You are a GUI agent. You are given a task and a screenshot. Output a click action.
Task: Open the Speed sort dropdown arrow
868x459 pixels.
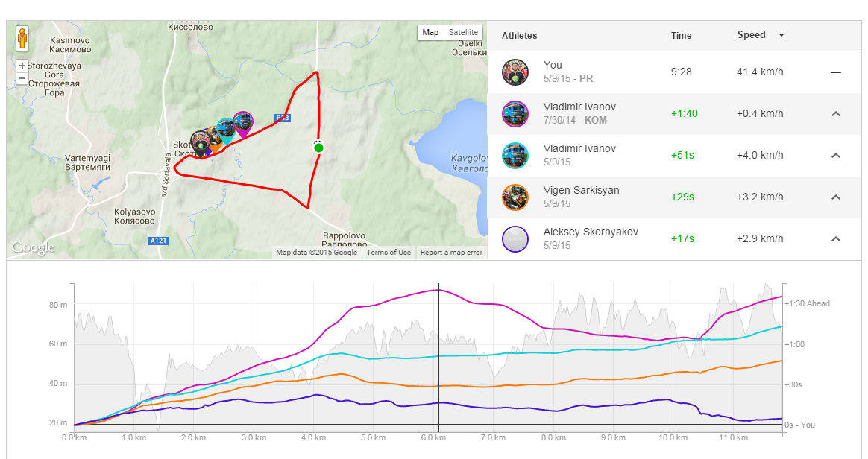pyautogui.click(x=781, y=35)
